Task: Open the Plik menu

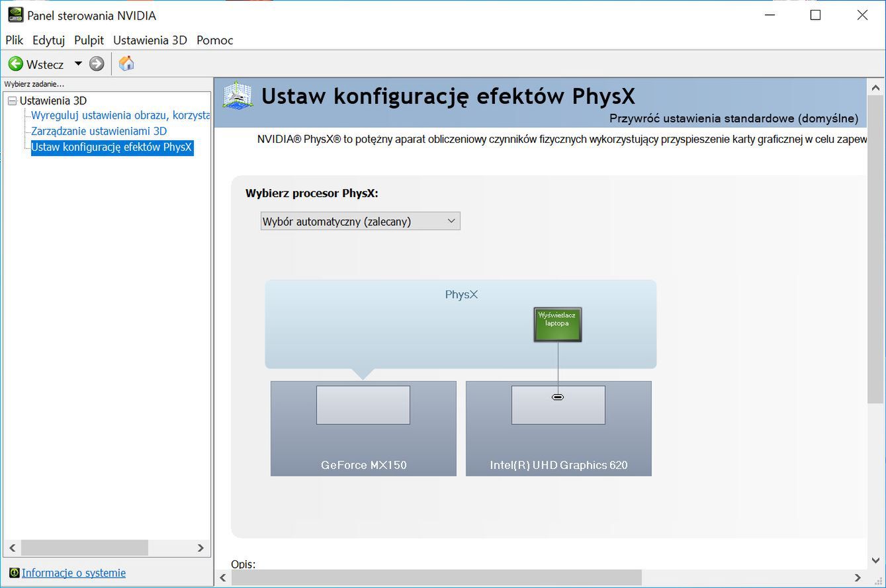Action: click(x=14, y=40)
